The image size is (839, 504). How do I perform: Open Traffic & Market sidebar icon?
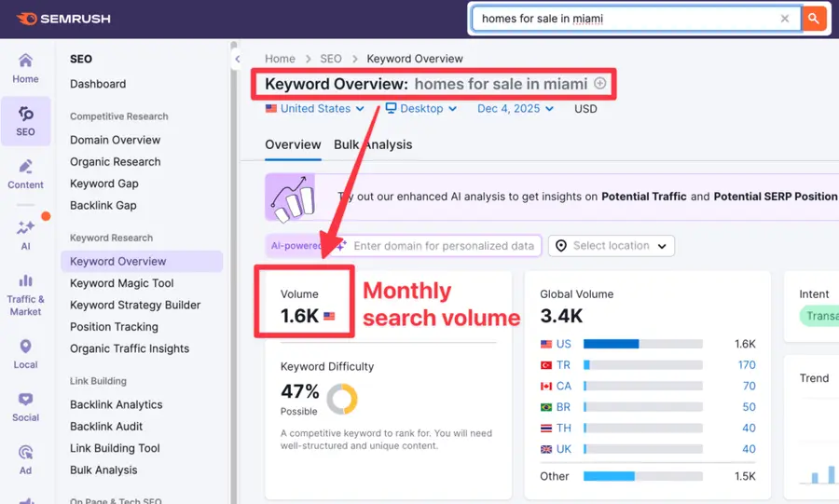(25, 294)
